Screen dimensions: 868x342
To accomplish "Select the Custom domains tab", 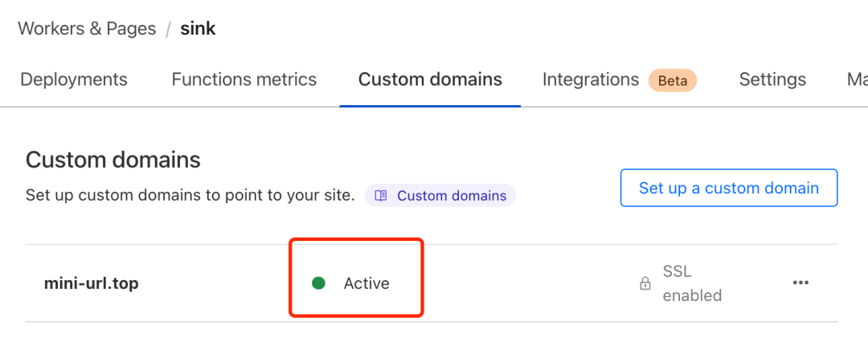I will [x=430, y=79].
